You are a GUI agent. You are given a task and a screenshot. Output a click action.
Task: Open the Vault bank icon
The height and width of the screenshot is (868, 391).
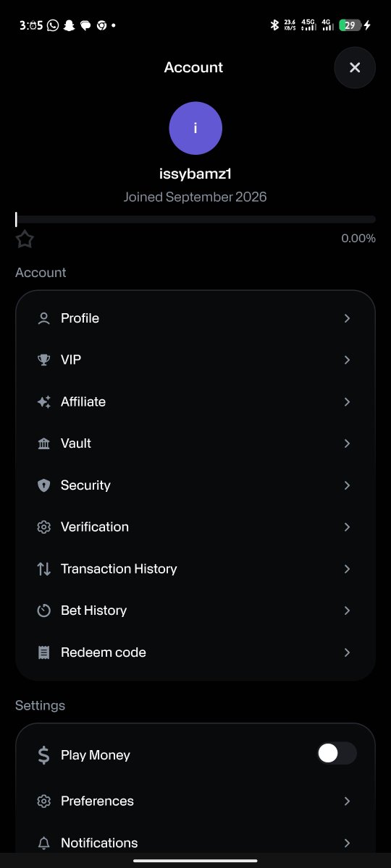pyautogui.click(x=44, y=443)
